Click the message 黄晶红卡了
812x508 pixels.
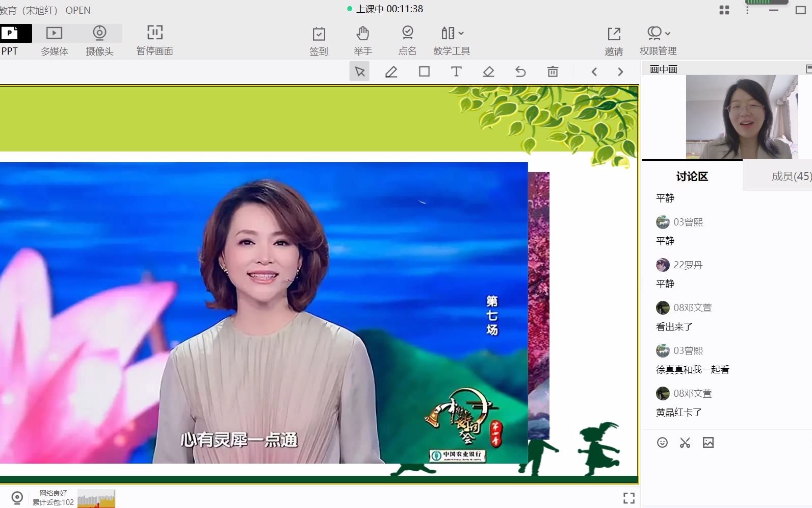pyautogui.click(x=679, y=413)
